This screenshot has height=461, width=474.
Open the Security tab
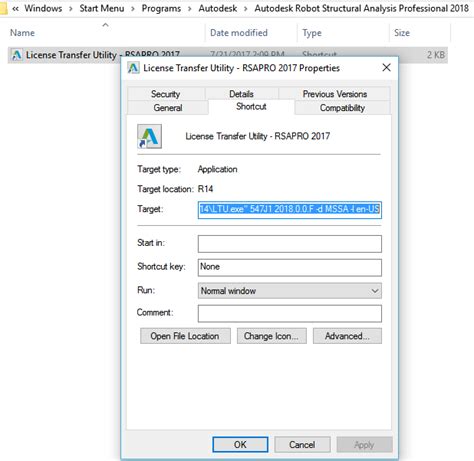click(x=166, y=94)
